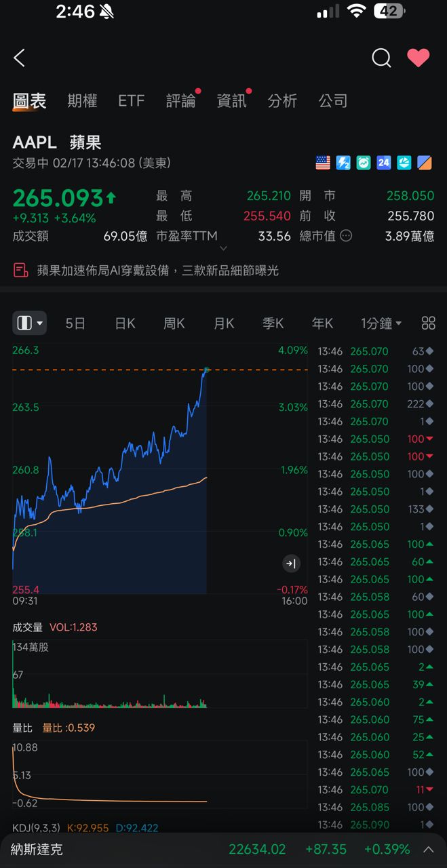Open the chart layout dropdown
The width and height of the screenshot is (447, 868).
tap(29, 323)
